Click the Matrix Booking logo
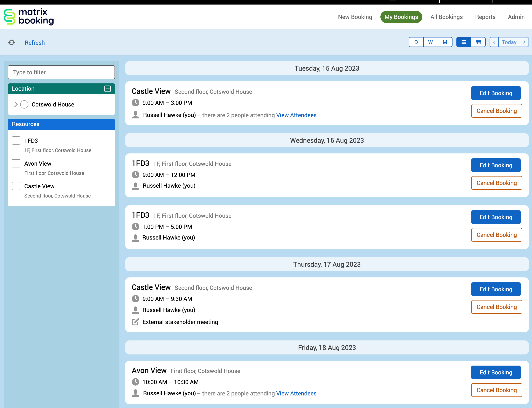 tap(29, 17)
